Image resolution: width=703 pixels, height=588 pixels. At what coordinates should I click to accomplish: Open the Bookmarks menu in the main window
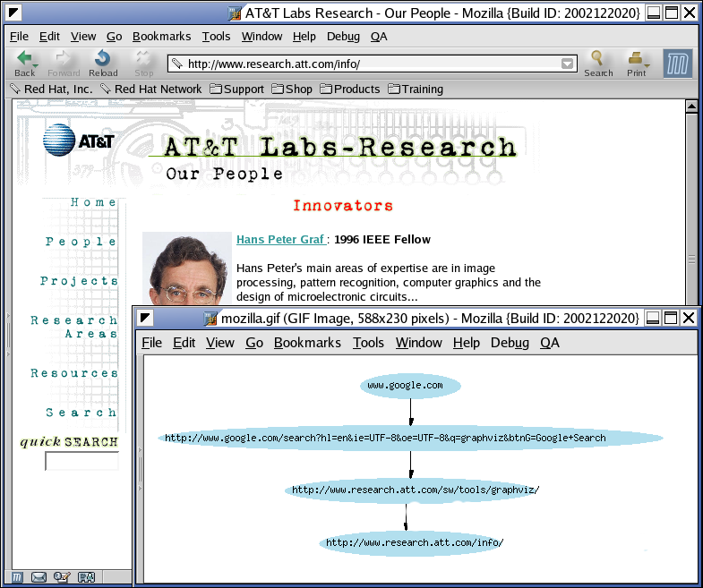point(161,36)
